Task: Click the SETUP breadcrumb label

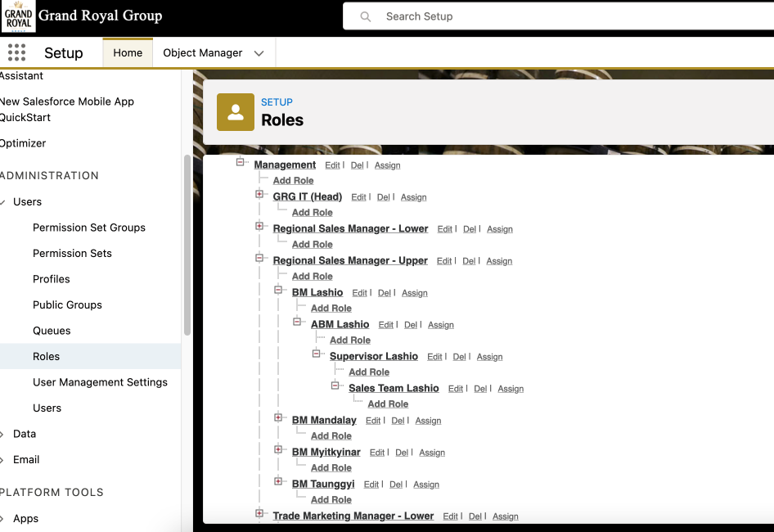Action: (277, 102)
